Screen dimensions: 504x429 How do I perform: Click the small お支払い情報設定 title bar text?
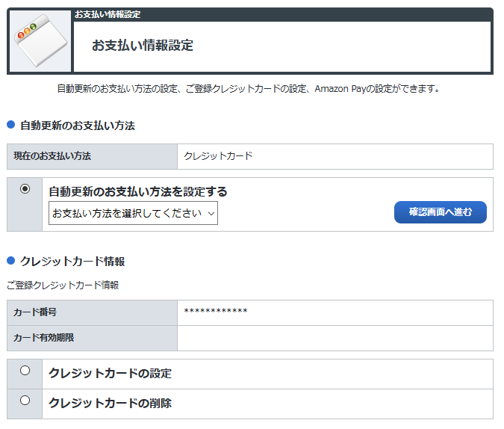pyautogui.click(x=108, y=15)
